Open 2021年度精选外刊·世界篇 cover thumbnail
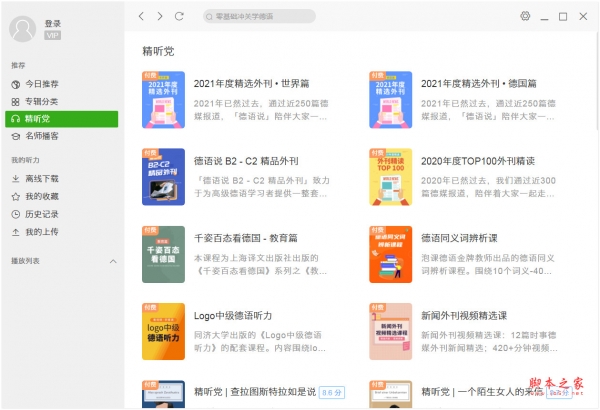600x410 pixels. [x=163, y=100]
